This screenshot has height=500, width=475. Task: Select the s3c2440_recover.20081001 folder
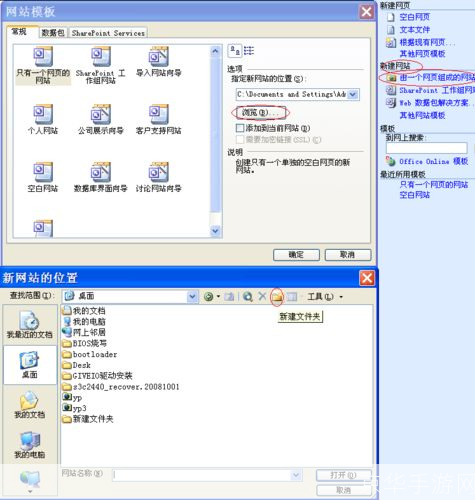[121, 387]
